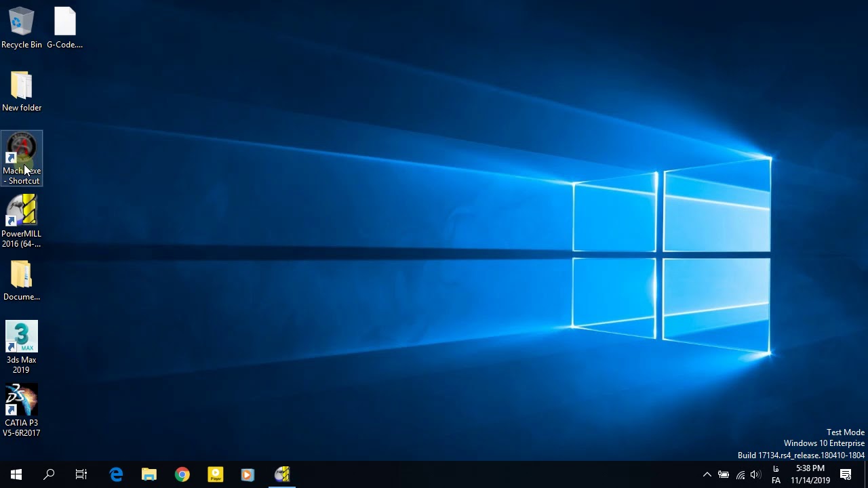The width and height of the screenshot is (868, 488).
Task: Launch Google Chrome from taskbar
Action: [182, 474]
